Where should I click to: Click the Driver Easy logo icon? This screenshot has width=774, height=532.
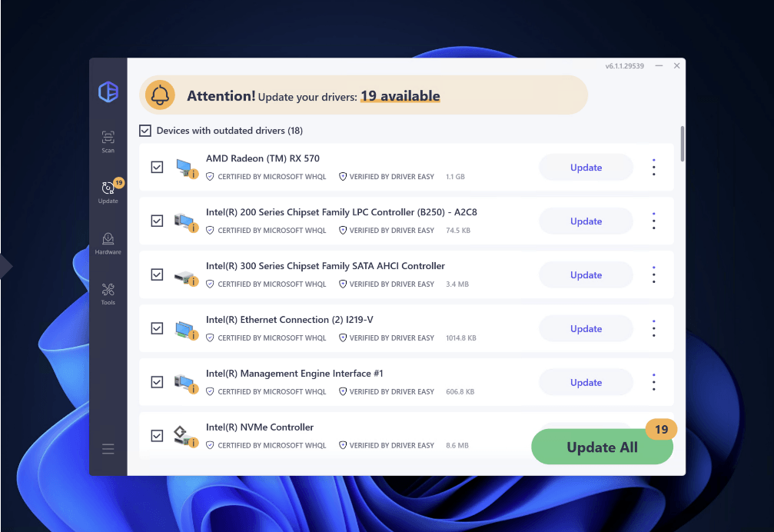coord(108,91)
